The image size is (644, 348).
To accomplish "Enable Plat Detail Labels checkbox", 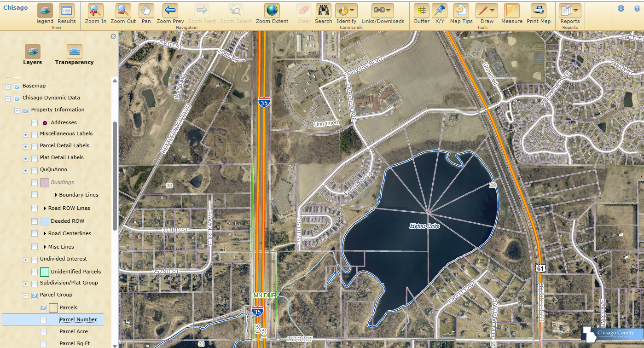I will click(35, 158).
